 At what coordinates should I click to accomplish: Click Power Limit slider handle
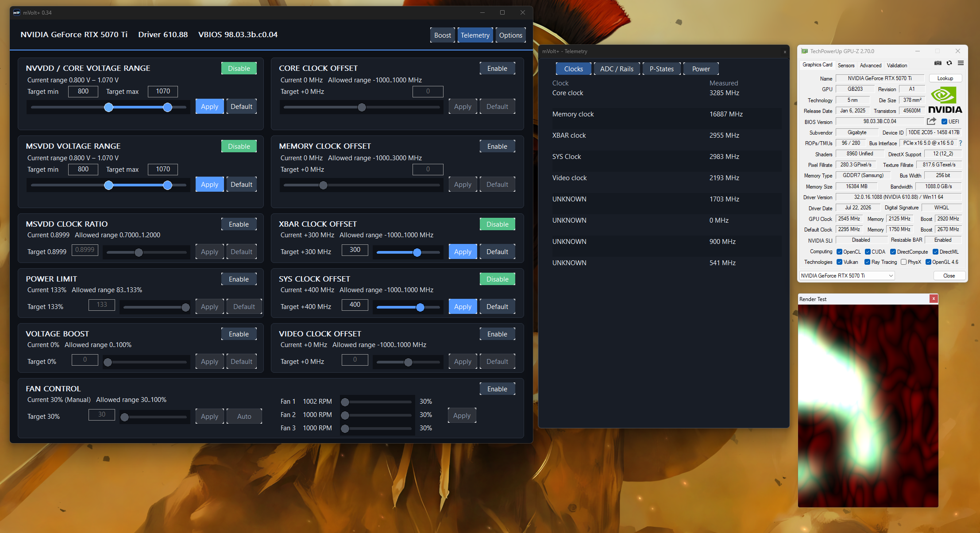click(x=185, y=307)
